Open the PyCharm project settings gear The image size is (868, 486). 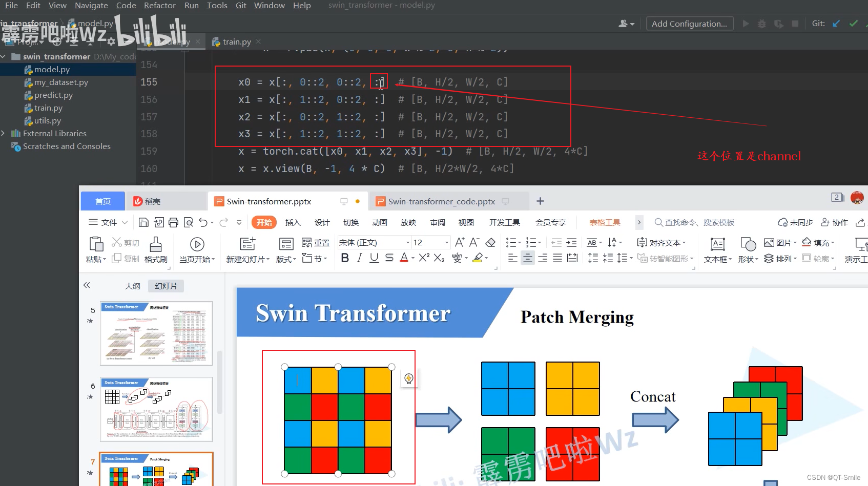tap(111, 41)
